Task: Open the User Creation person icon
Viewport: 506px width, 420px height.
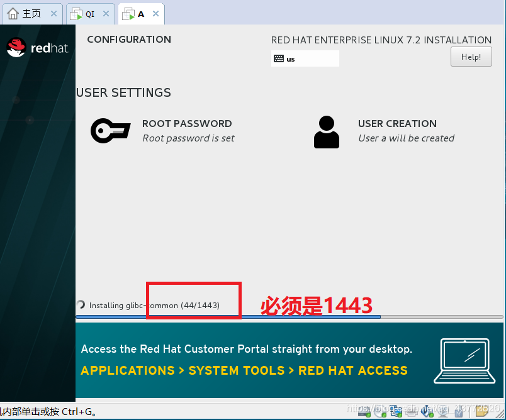Action: point(326,132)
